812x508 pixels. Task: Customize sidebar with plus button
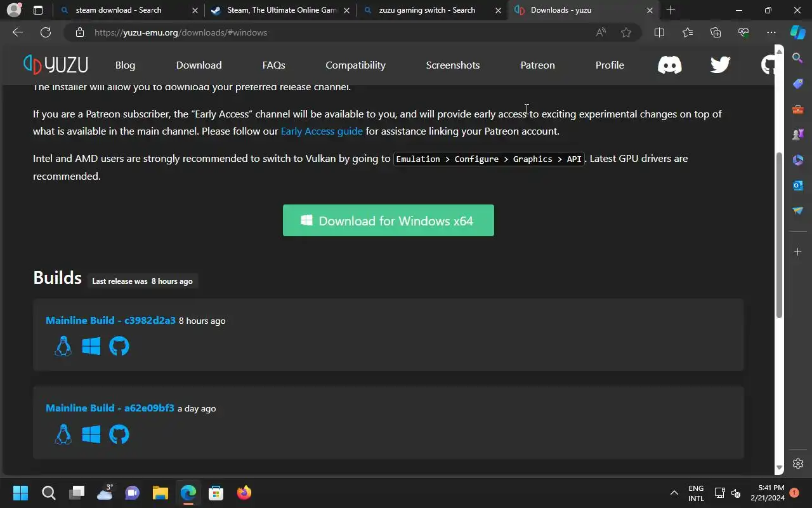point(798,252)
